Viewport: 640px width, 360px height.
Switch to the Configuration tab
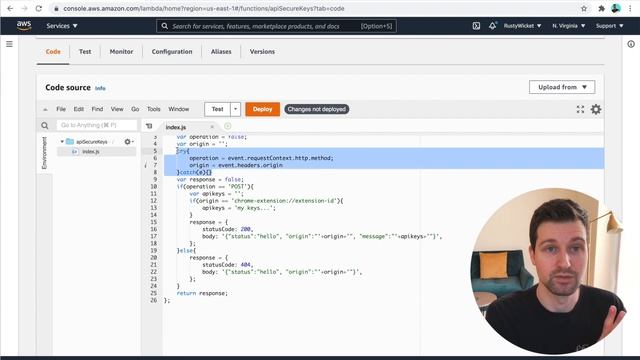(x=172, y=52)
